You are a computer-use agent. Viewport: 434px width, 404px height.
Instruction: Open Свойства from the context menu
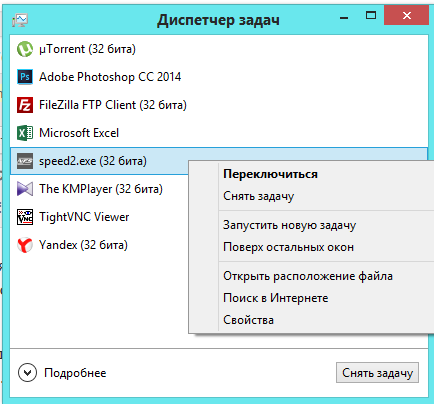click(x=248, y=320)
